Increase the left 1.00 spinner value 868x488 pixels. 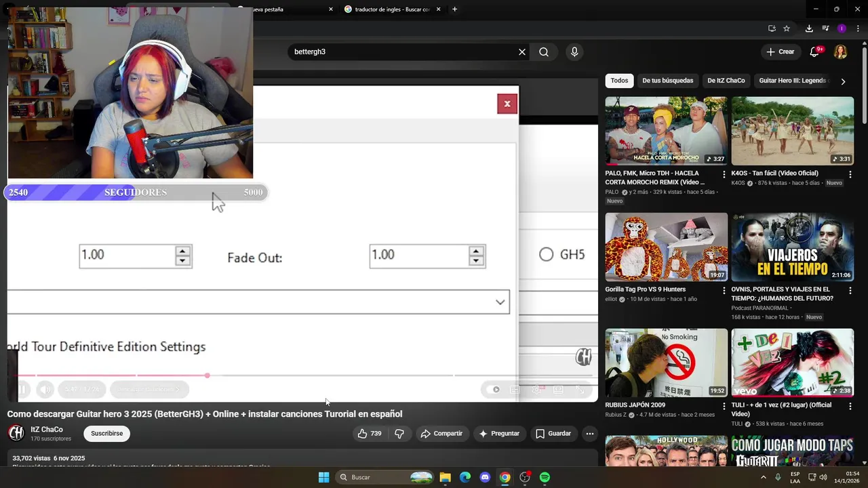coord(182,250)
